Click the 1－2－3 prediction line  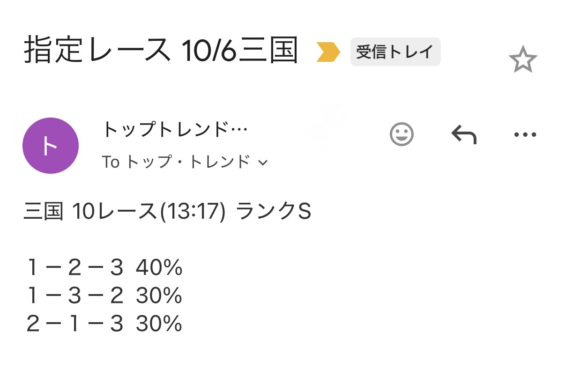(75, 268)
